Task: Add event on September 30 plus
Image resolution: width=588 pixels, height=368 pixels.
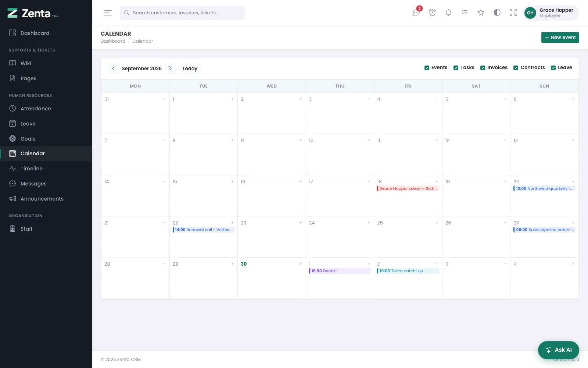Action: (x=300, y=264)
